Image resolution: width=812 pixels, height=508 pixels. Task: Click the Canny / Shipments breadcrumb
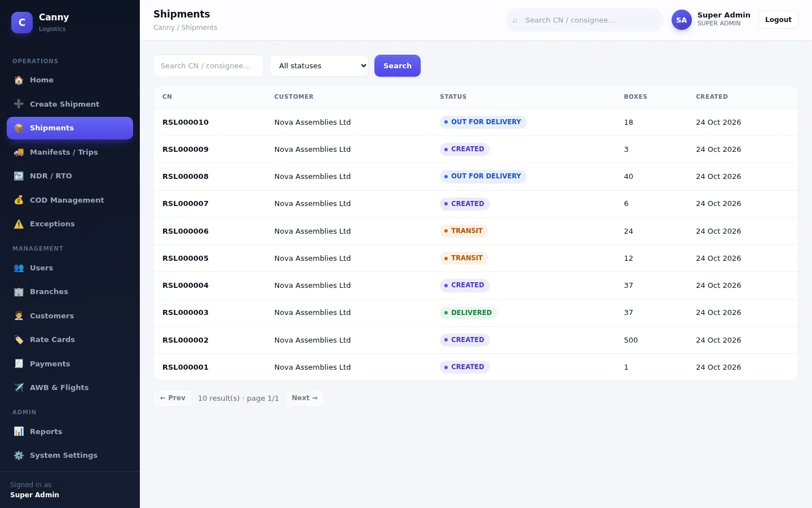pyautogui.click(x=185, y=28)
